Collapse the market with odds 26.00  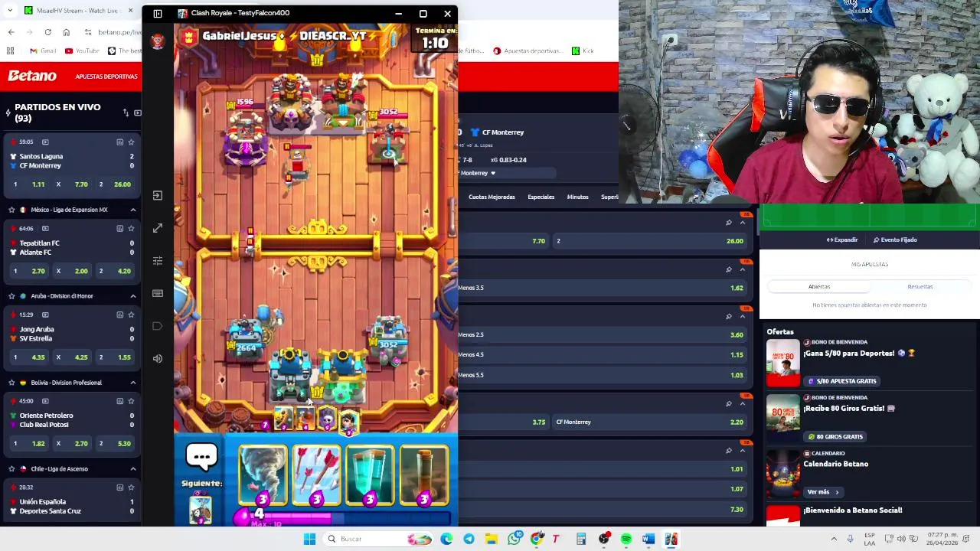pyautogui.click(x=743, y=223)
